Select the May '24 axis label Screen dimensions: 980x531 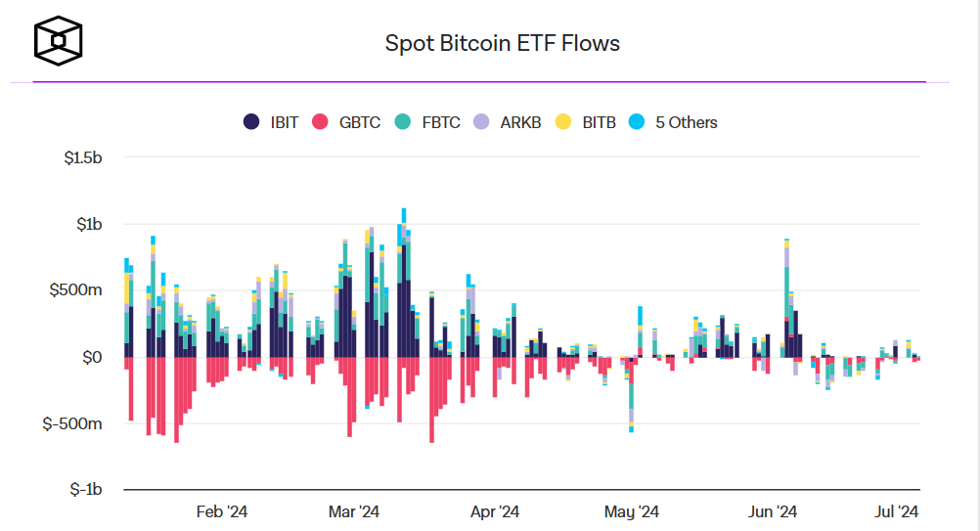pos(631,511)
